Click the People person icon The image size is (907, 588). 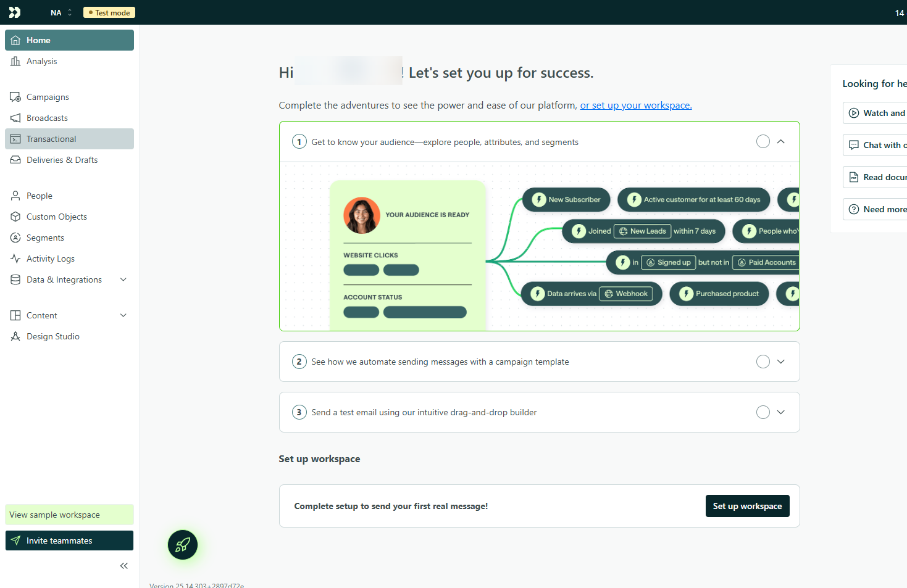15,196
